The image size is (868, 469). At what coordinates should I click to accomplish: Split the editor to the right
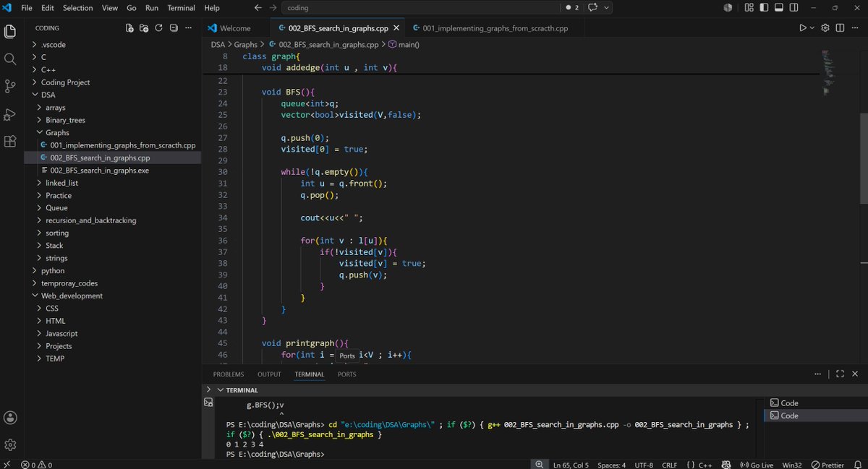(x=841, y=28)
